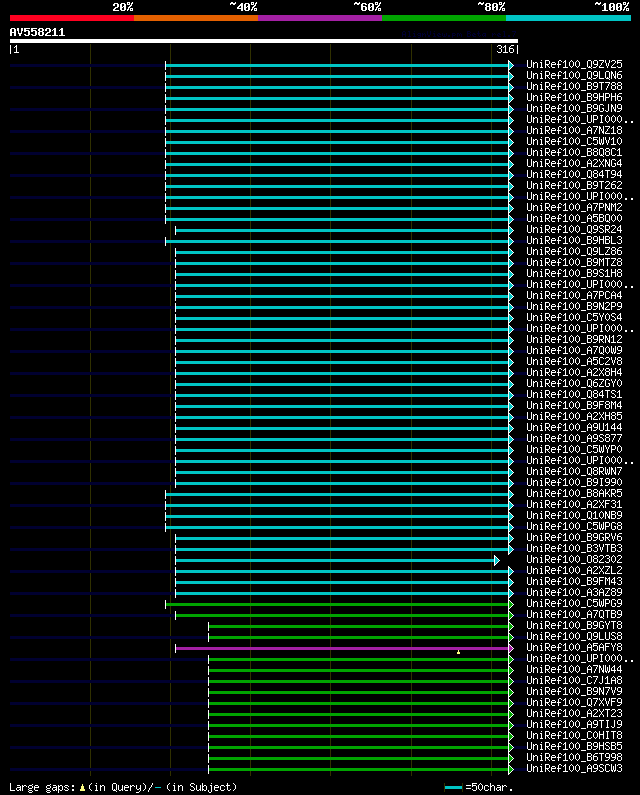Click the arrowhead ending the B8AKR5 alignment
This screenshot has height=795, width=640.
tap(511, 494)
